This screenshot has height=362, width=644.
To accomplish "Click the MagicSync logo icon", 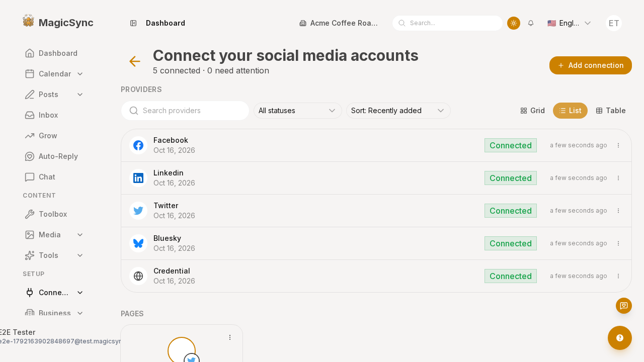I will (28, 21).
